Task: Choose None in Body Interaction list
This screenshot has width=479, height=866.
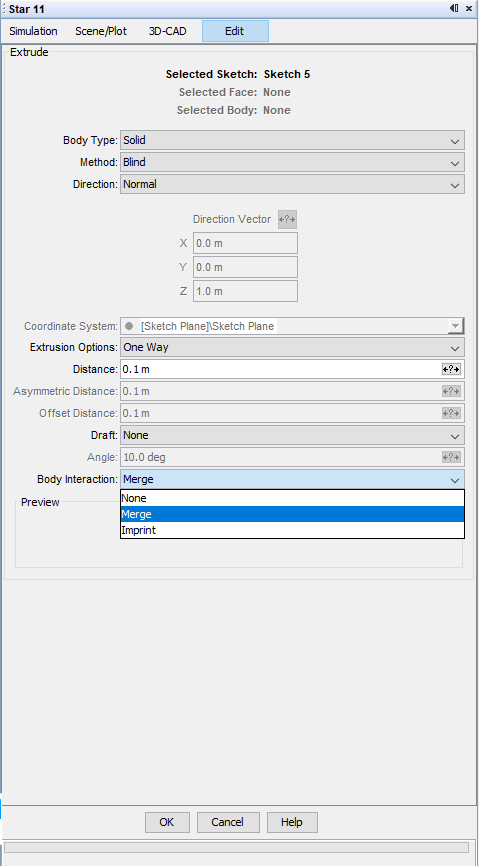Action: tap(292, 498)
